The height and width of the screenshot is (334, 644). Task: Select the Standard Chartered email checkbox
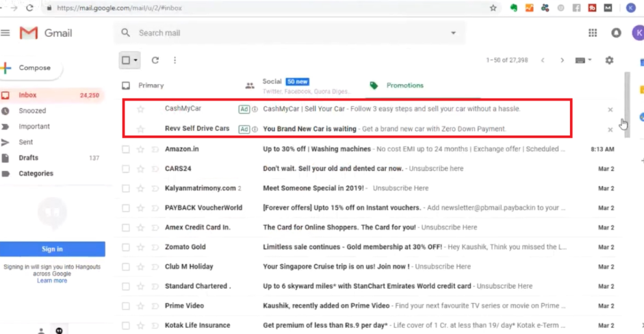[126, 286]
